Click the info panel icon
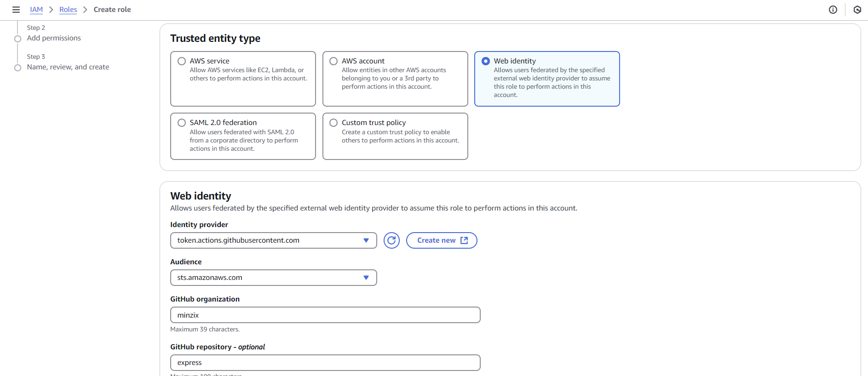Image resolution: width=868 pixels, height=376 pixels. pyautogui.click(x=833, y=10)
